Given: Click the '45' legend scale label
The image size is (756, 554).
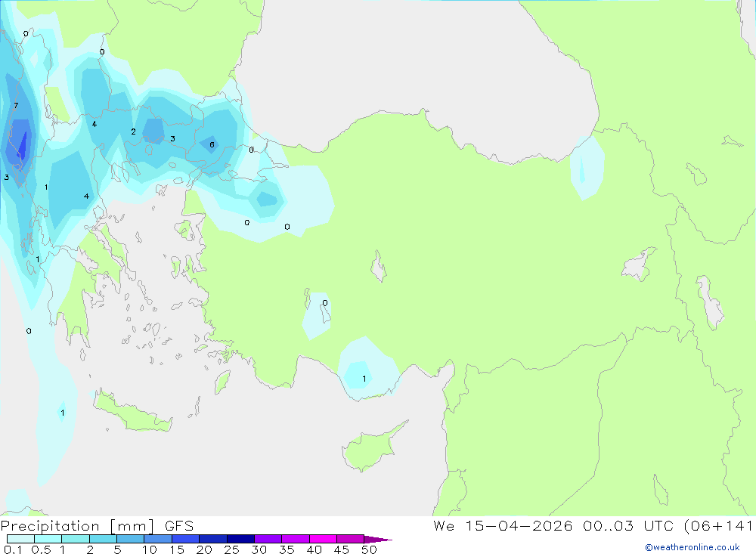Looking at the screenshot, I should (342, 549).
